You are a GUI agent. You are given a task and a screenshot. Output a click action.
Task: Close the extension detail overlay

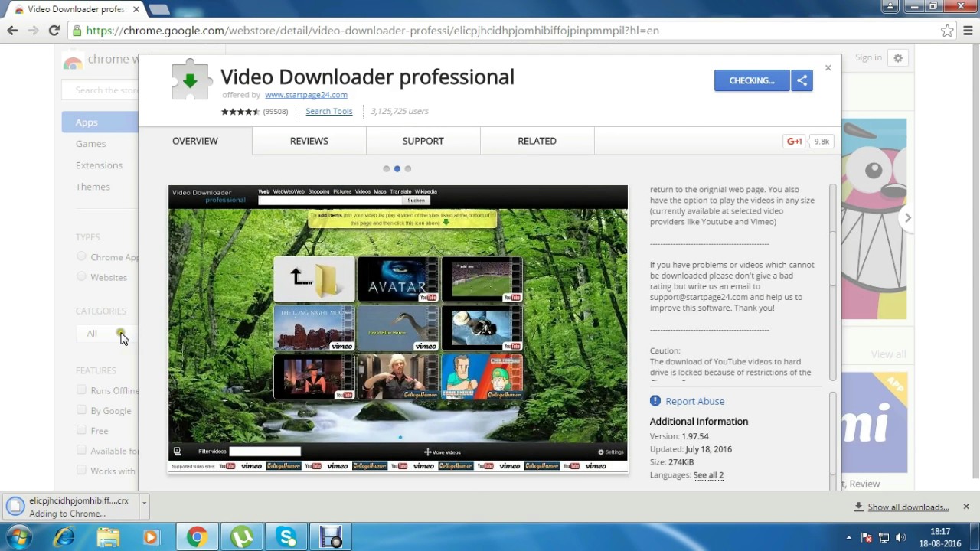(828, 68)
